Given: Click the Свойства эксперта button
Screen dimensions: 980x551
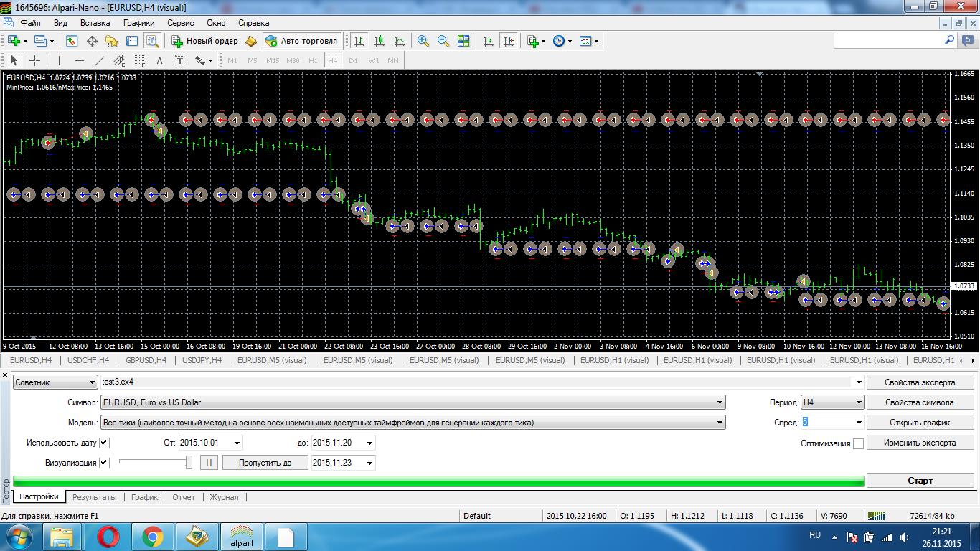Looking at the screenshot, I should point(920,382).
